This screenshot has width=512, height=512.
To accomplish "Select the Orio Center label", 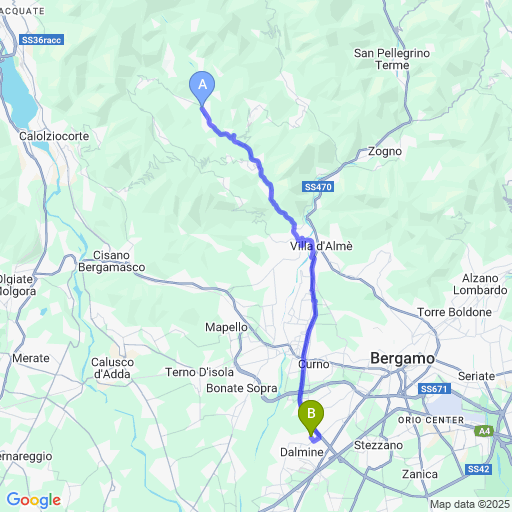I will point(431,420).
